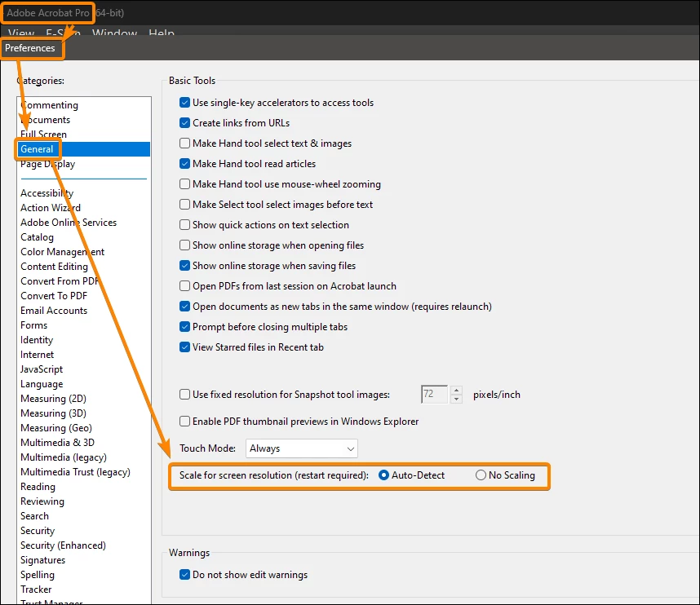
Task: Open the View menu
Action: pos(21,33)
